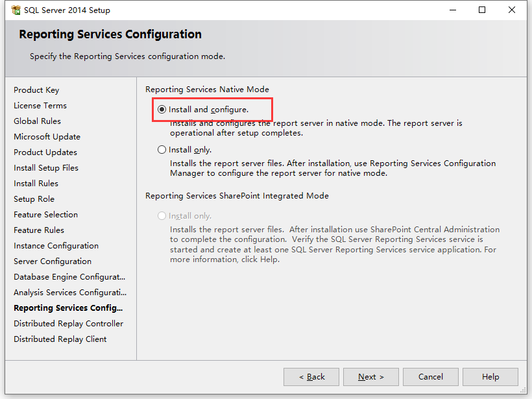The height and width of the screenshot is (399, 532).
Task: Select Distributed Replay Controller step
Action: click(69, 324)
